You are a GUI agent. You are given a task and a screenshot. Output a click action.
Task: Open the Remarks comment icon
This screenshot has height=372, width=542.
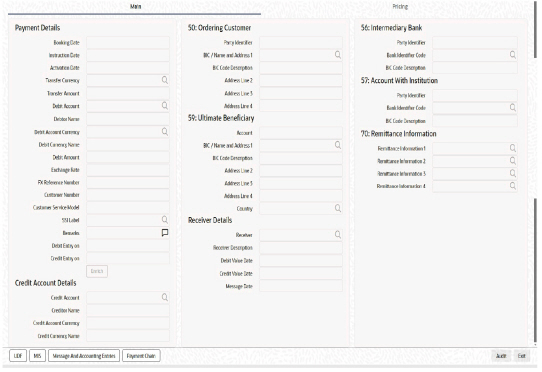[x=165, y=233]
